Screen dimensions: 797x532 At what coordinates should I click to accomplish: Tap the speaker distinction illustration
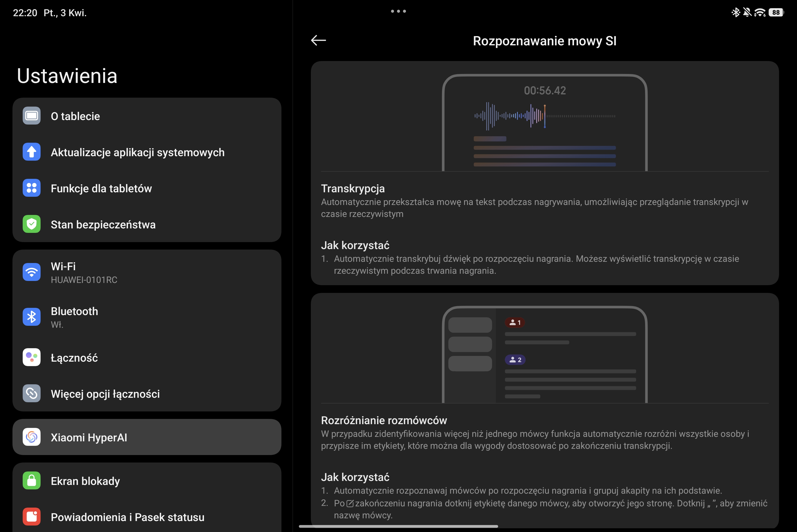tap(544, 355)
